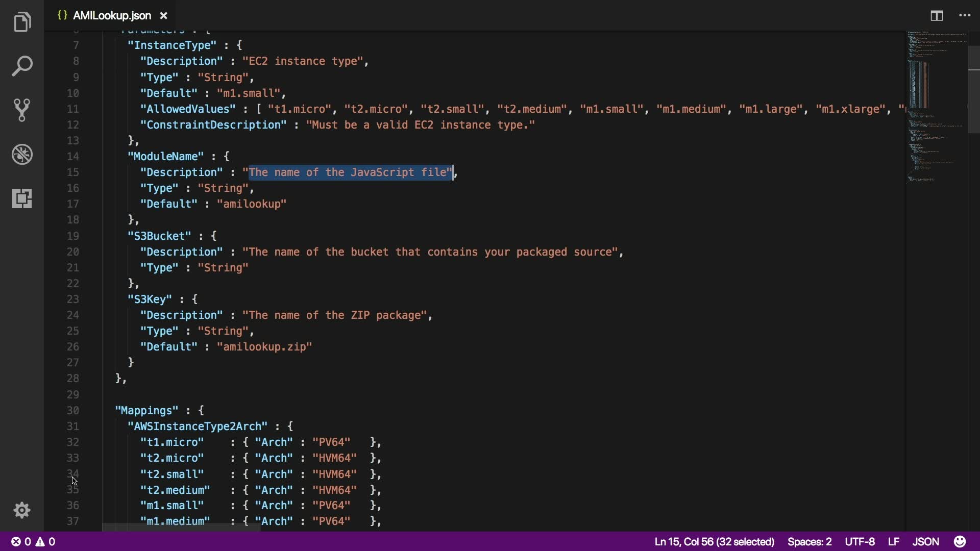980x551 pixels.
Task: Select JSON language mode in status bar
Action: (925, 541)
